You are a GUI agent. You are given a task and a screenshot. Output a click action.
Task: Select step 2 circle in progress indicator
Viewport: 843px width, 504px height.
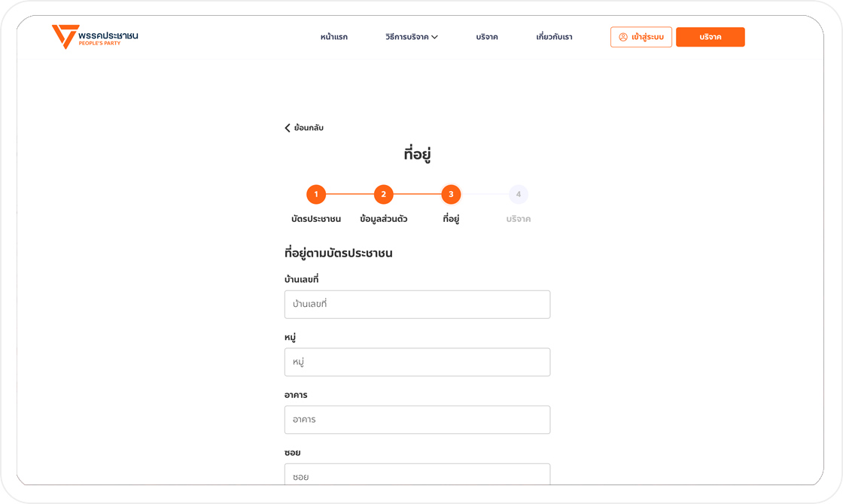[383, 195]
